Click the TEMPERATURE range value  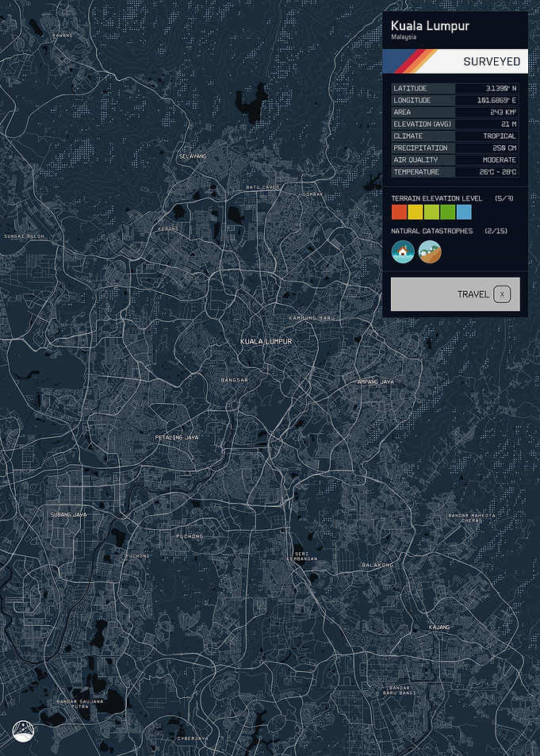click(496, 171)
